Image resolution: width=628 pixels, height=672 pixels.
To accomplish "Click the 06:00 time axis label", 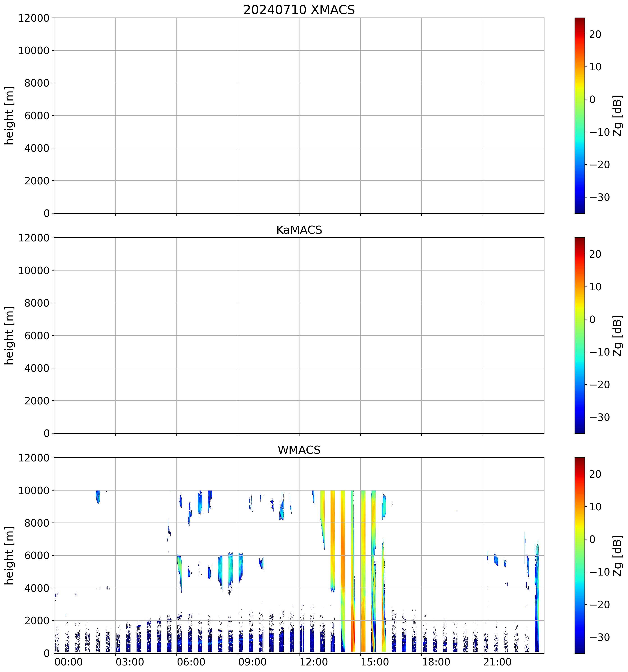I will (x=191, y=662).
